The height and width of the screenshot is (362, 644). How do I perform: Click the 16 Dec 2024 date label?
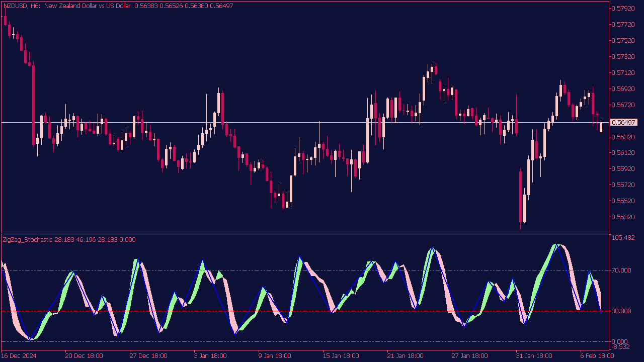point(19,356)
